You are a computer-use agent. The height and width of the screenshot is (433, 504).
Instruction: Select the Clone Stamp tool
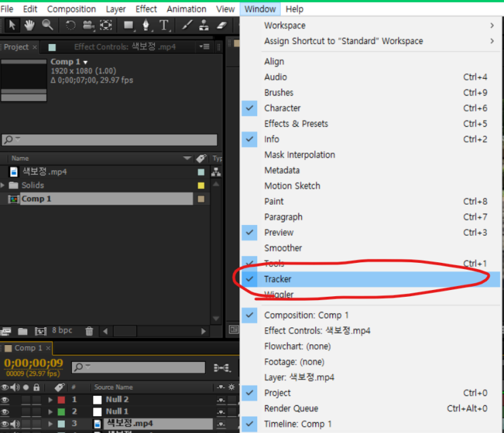[203, 25]
